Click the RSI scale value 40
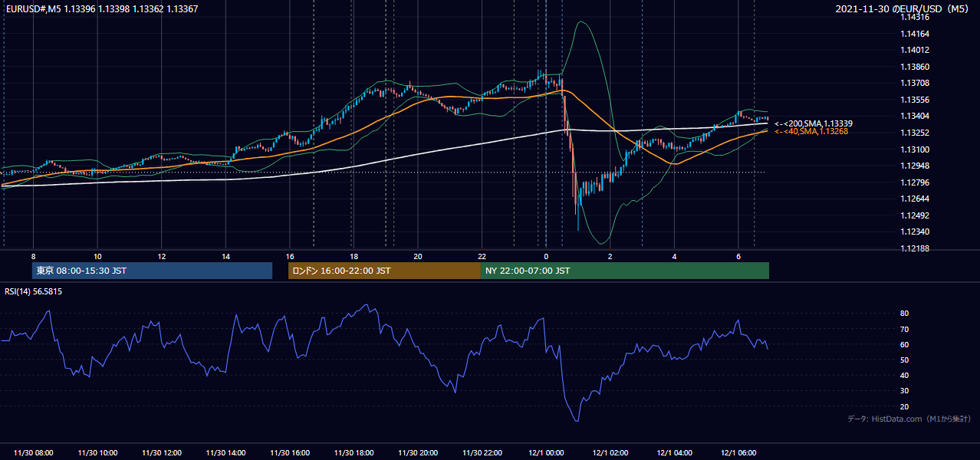The image size is (980, 460). point(904,376)
